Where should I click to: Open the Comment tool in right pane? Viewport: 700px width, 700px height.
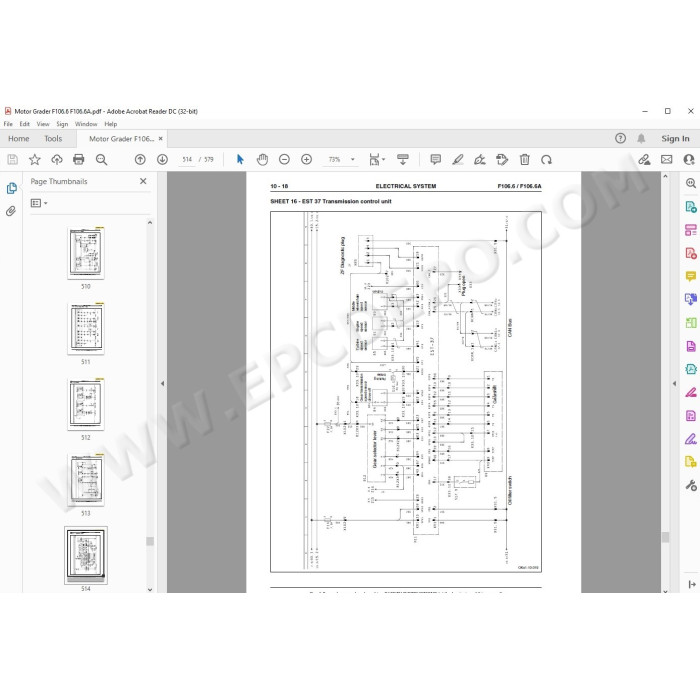[691, 276]
